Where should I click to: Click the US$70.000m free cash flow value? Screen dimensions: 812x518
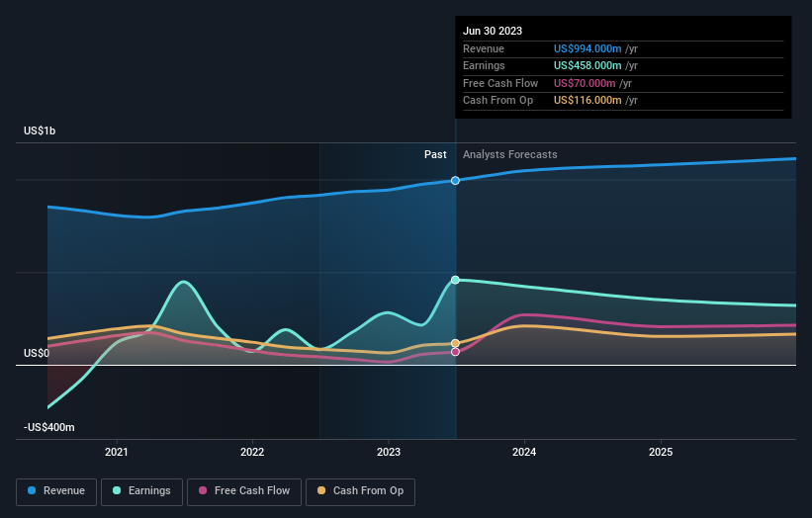(585, 83)
